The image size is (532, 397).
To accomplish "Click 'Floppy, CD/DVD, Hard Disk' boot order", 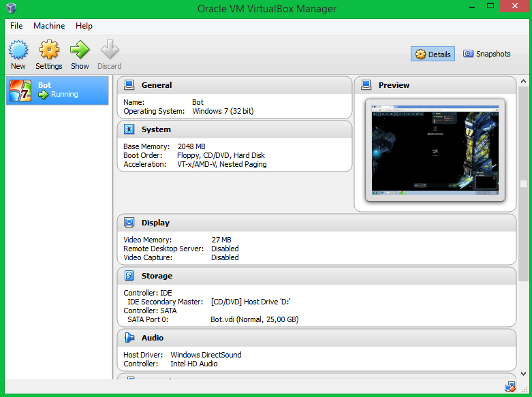I will pyautogui.click(x=221, y=155).
